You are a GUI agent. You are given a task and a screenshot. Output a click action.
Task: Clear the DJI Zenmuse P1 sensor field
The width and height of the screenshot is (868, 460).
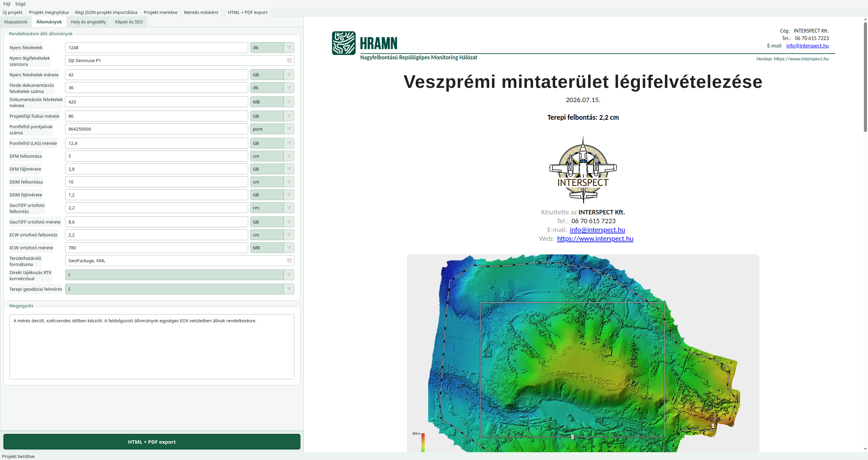[289, 60]
